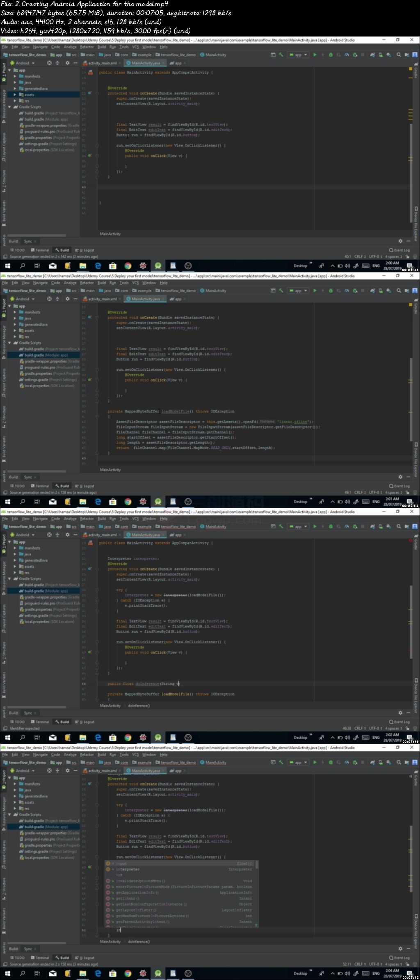Select build.gradle (Module: app) in second frame
The image size is (420, 980).
coord(43,355)
